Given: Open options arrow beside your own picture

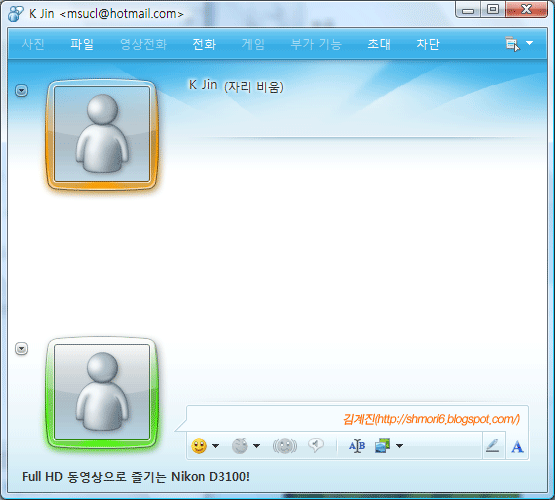Looking at the screenshot, I should pyautogui.click(x=22, y=349).
